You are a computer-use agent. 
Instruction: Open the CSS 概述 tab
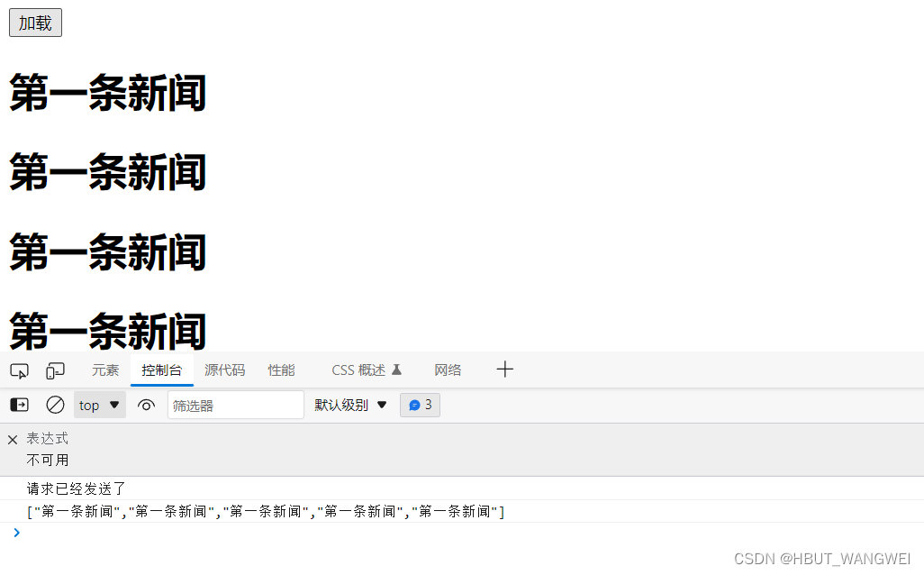[x=366, y=370]
